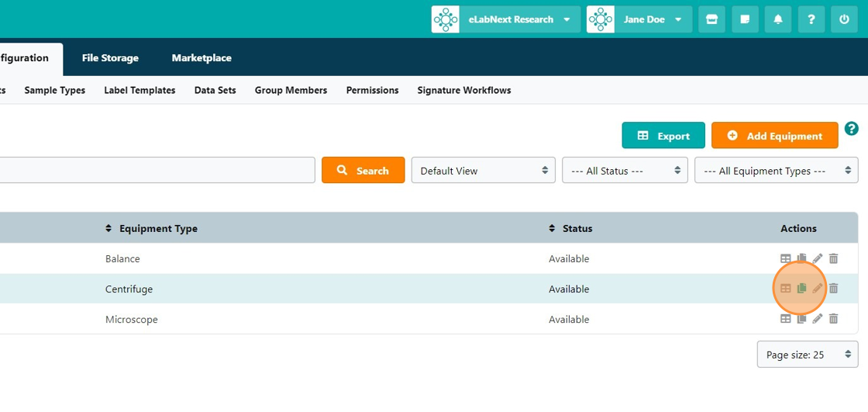
Task: Click the Actions column header
Action: pos(798,228)
